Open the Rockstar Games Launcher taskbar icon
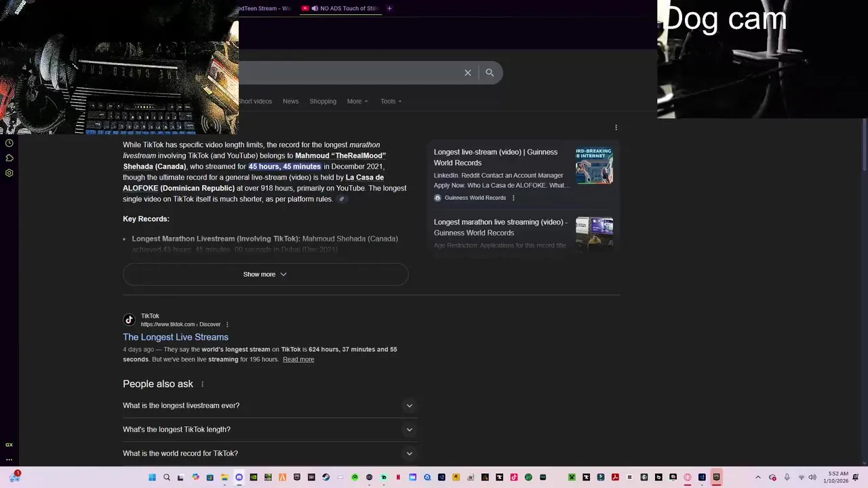The image size is (868, 488). point(456,477)
